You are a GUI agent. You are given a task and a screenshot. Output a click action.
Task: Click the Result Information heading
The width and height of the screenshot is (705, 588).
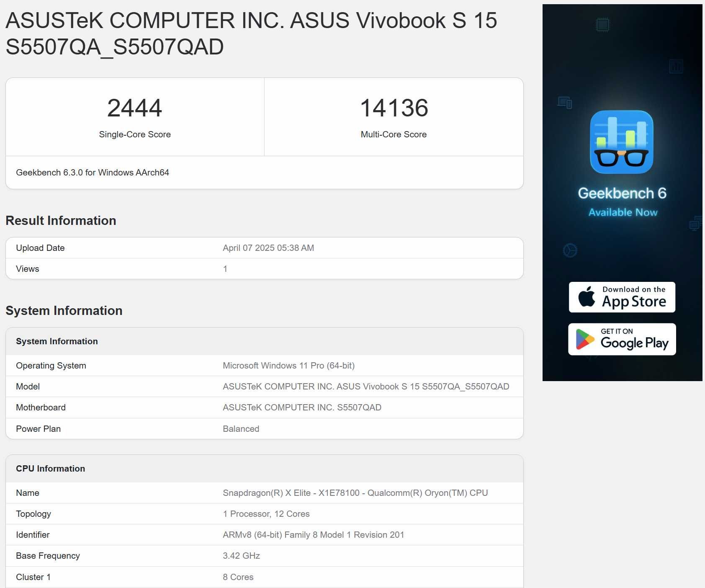click(x=61, y=220)
